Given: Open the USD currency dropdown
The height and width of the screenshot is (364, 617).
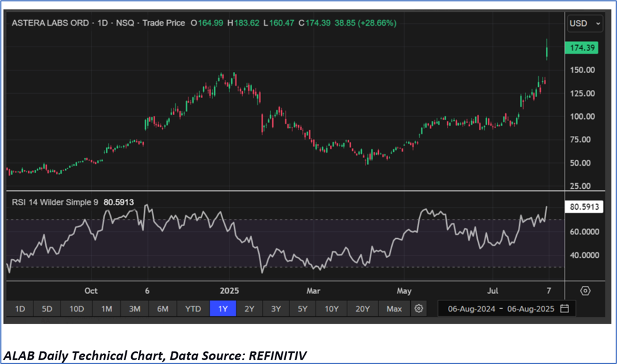Looking at the screenshot, I should tap(583, 23).
